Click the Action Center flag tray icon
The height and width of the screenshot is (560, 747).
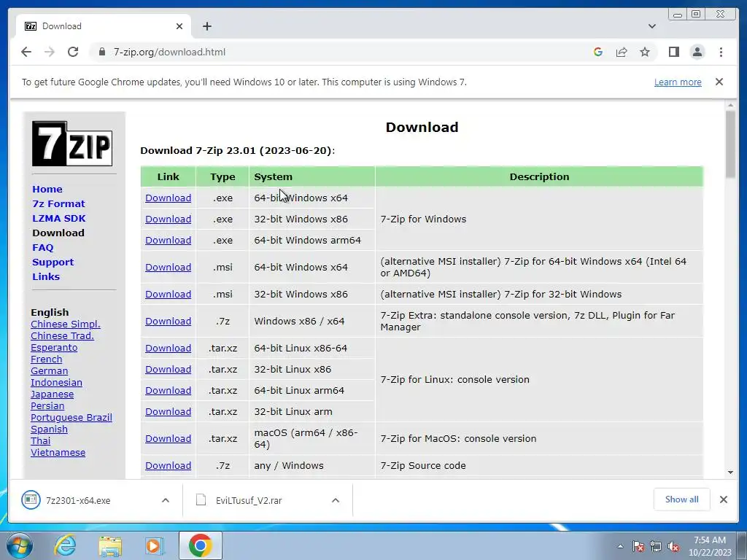tap(638, 546)
